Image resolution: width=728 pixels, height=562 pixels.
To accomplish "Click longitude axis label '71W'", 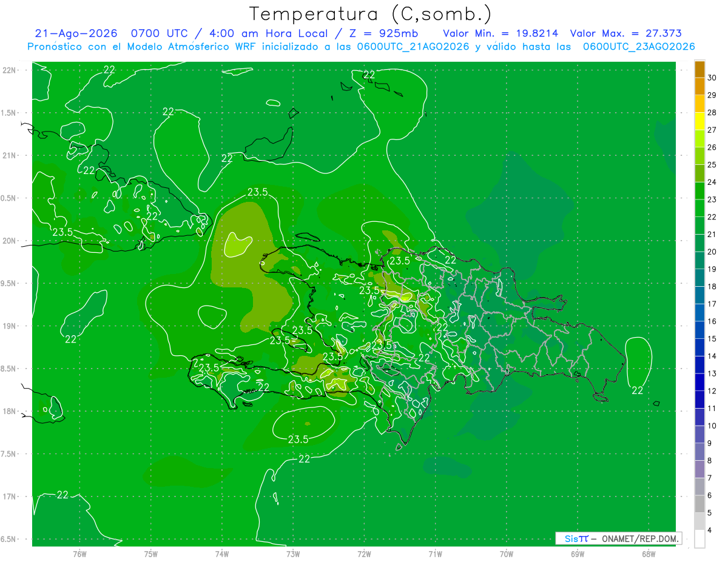I will coord(435,554).
